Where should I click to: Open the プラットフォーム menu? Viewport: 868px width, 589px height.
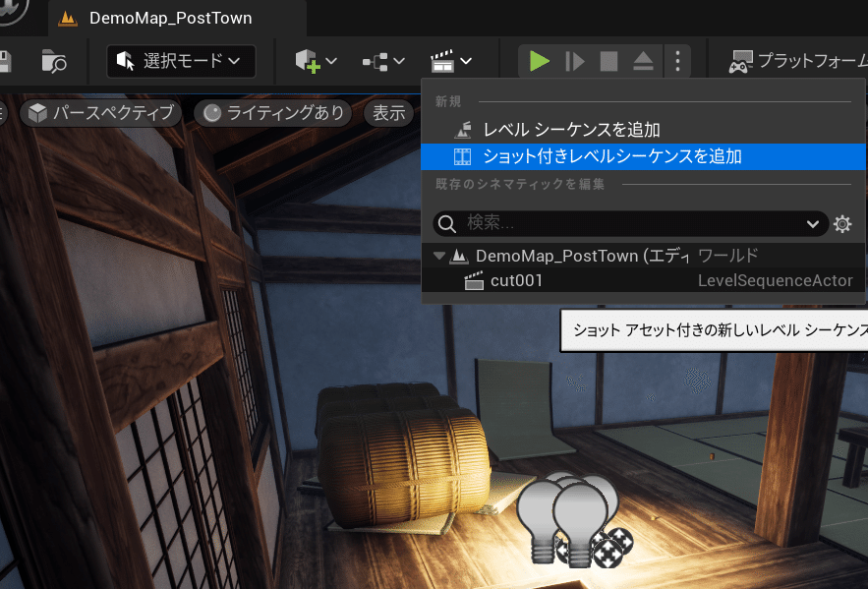tap(798, 61)
